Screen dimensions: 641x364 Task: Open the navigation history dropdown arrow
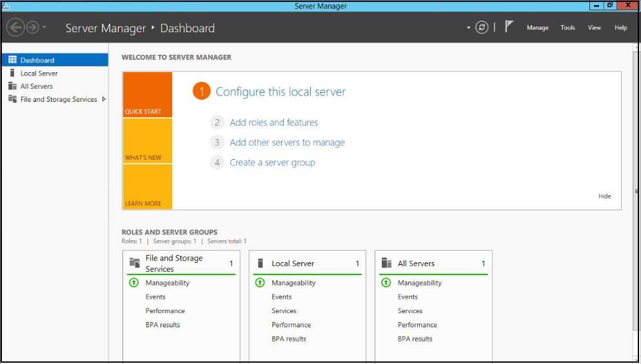tap(44, 27)
